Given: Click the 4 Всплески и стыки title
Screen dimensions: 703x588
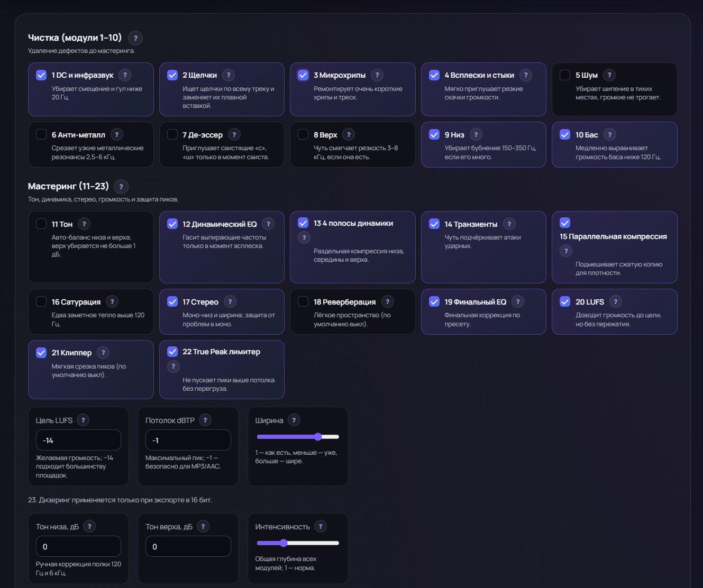Looking at the screenshot, I should click(x=479, y=75).
